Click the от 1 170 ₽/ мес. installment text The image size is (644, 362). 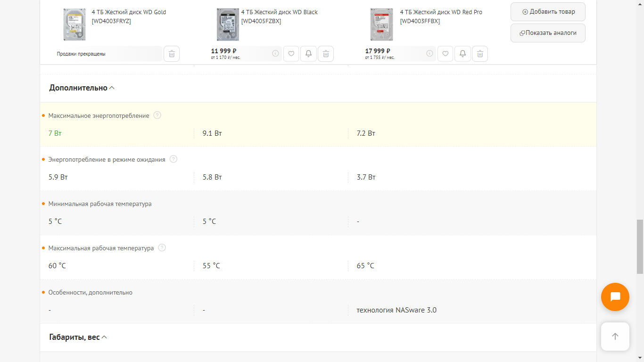click(x=226, y=58)
